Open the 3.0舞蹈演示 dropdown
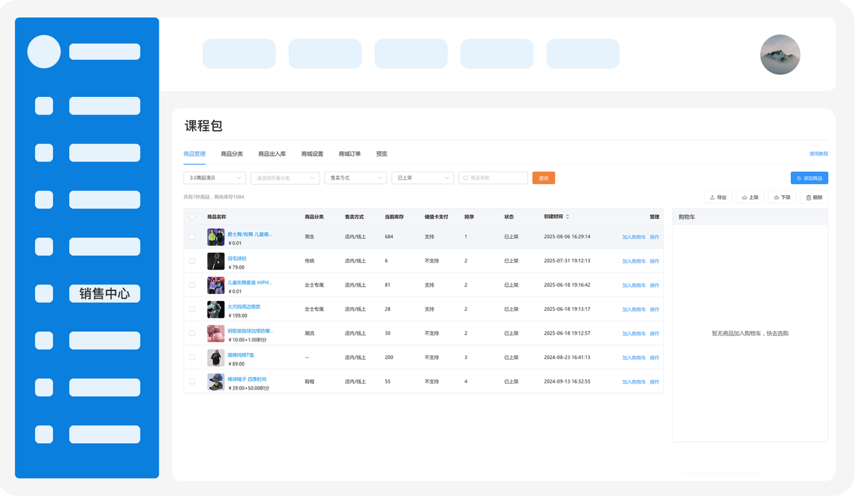This screenshot has width=868, height=498. [214, 178]
